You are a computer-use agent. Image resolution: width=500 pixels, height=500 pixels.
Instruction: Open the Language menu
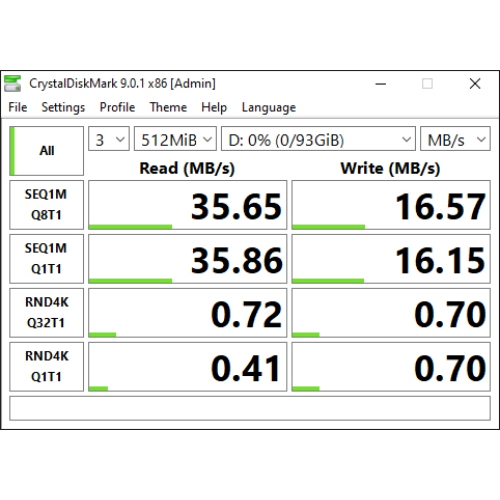[x=269, y=107]
